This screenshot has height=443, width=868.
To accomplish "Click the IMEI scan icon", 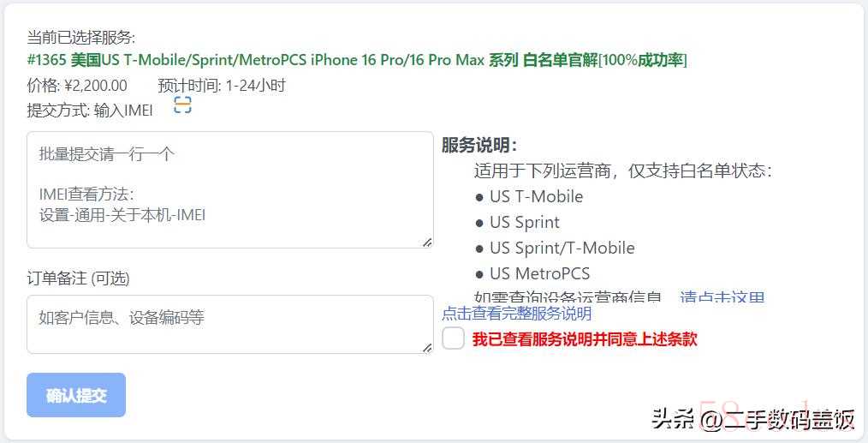I will [182, 105].
